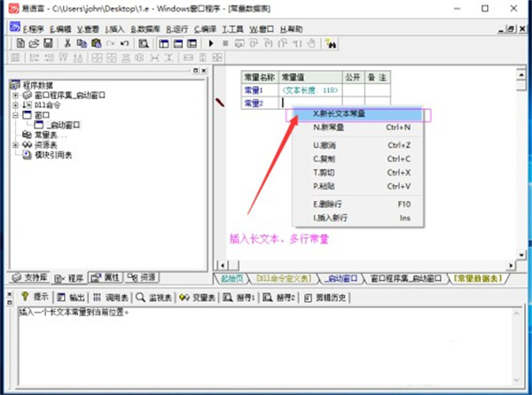Open the E.编辑 menu

pos(60,29)
